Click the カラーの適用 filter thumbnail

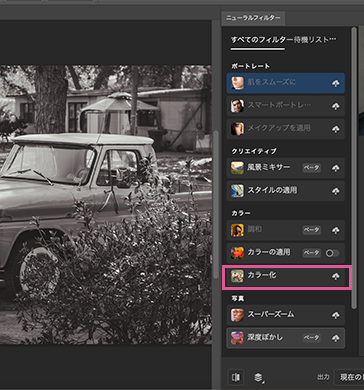pyautogui.click(x=237, y=253)
